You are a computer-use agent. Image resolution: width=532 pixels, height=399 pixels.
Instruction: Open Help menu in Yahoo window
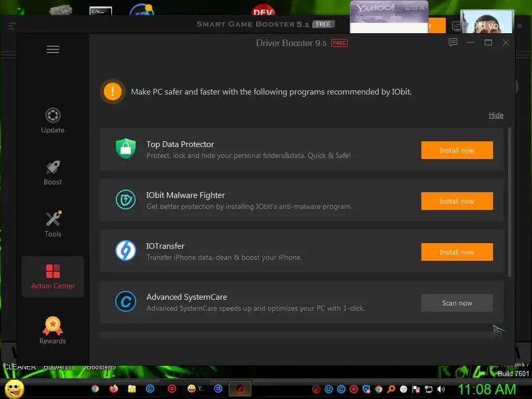click(396, 17)
